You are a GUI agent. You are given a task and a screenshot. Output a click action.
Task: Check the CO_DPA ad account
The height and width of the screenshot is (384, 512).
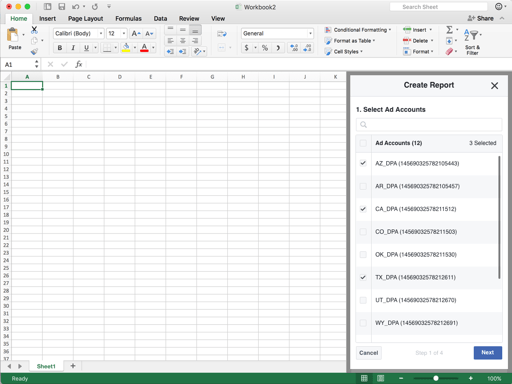pos(363,232)
